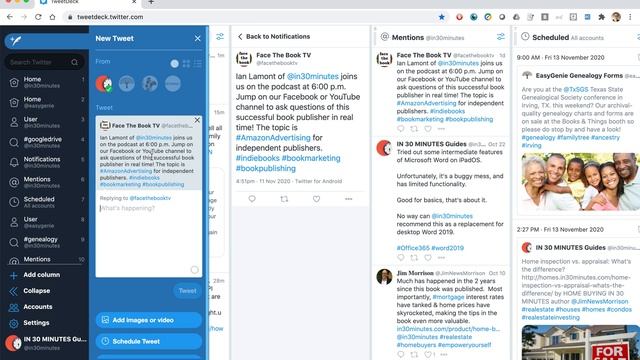
Task: Open User column for @easygenie
Action: [x=44, y=222]
